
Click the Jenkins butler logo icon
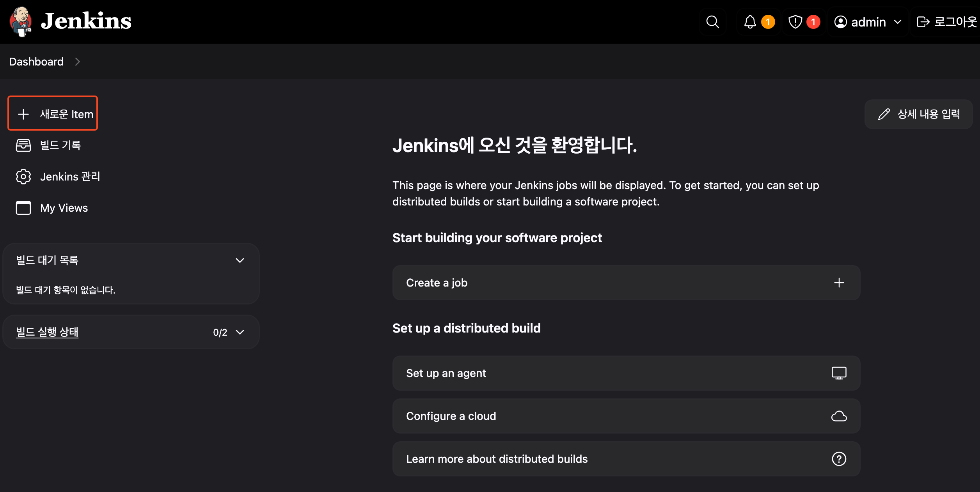pos(21,21)
